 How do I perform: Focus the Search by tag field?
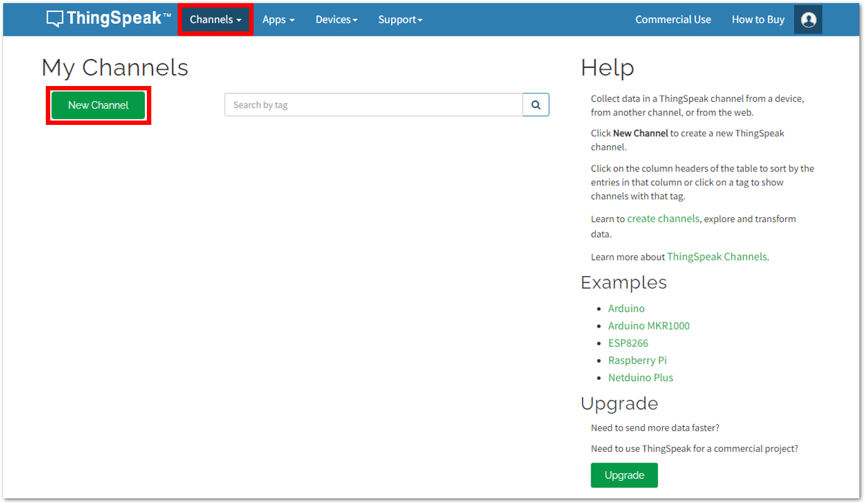[373, 105]
